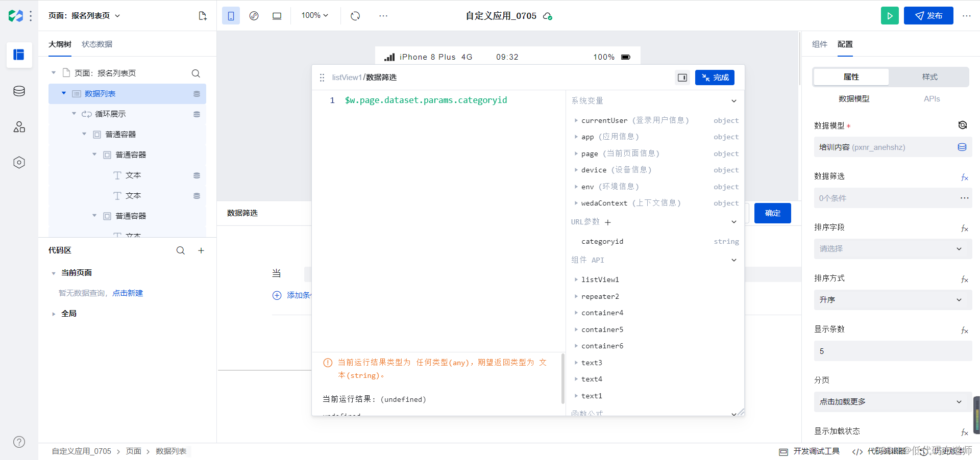Viewport: 980px width, 460px height.
Task: Open the 排序方式 升序 dropdown
Action: [893, 300]
